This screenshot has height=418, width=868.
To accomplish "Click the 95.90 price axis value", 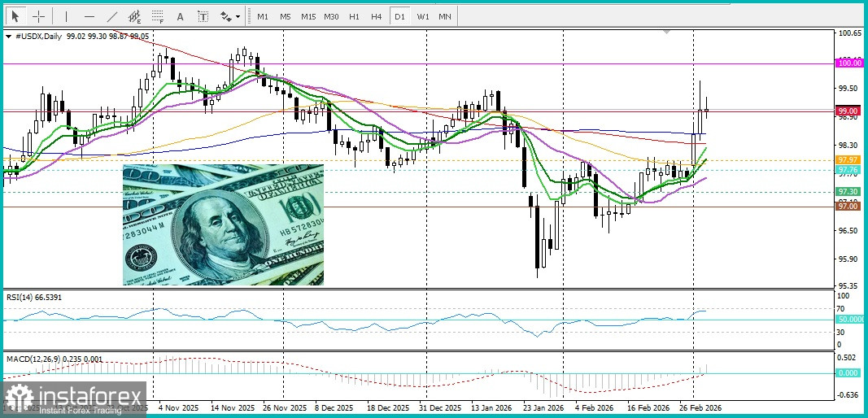I will 848,259.
